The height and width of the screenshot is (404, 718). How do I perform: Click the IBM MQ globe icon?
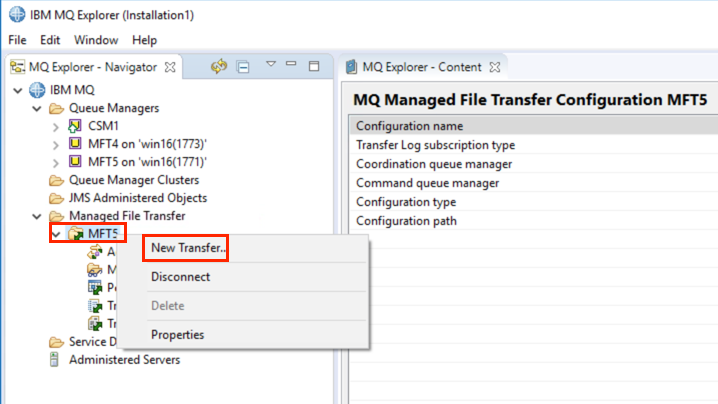point(37,90)
